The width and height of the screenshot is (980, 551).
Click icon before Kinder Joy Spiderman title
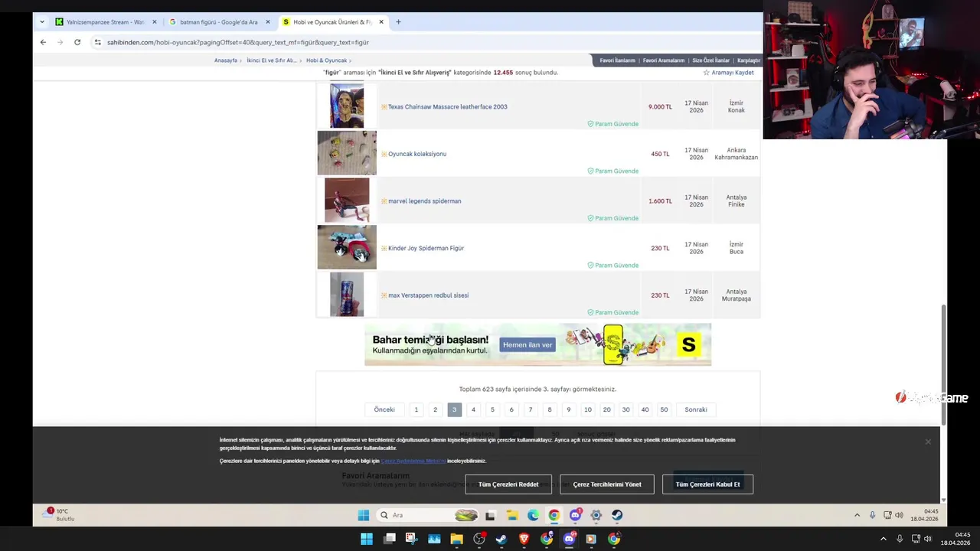pyautogui.click(x=384, y=248)
